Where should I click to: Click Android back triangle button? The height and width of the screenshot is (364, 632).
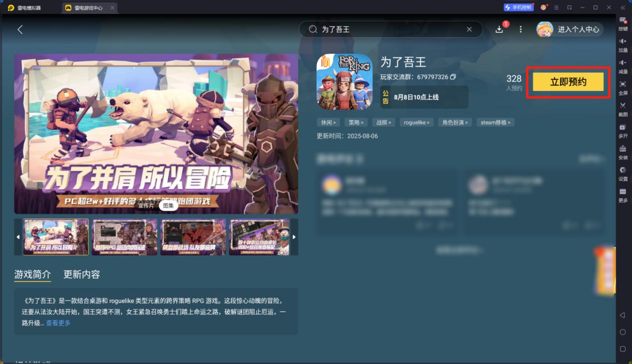(x=623, y=315)
